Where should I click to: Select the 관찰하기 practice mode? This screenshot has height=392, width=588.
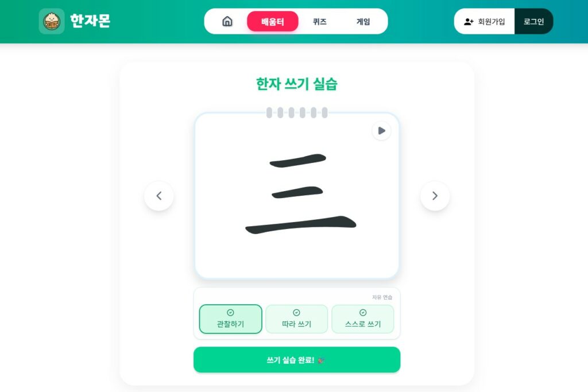[231, 319]
